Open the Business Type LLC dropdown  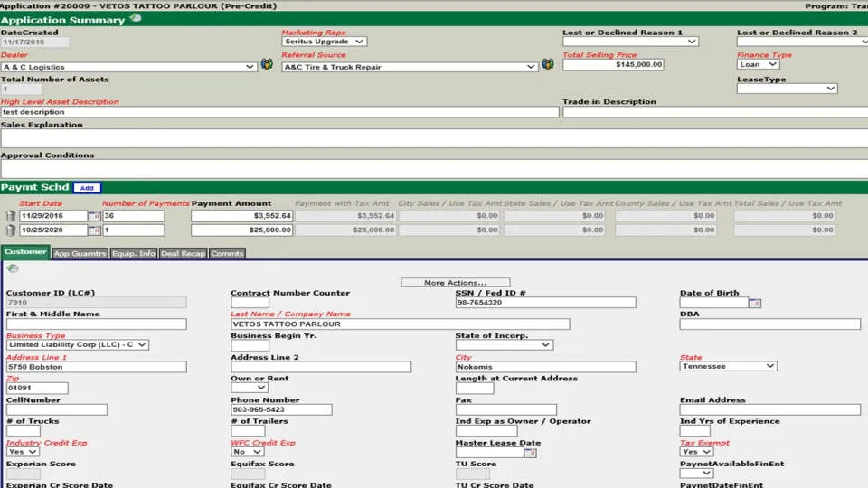(x=77, y=344)
